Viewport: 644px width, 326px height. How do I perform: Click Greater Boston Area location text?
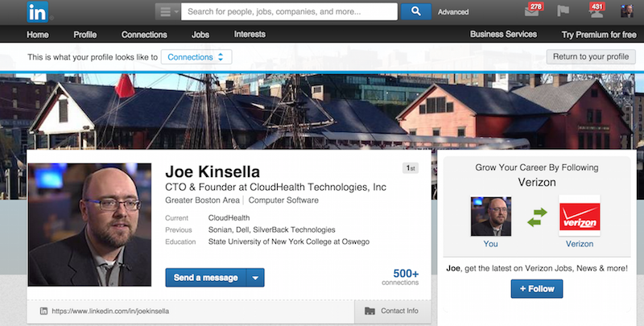(x=202, y=200)
